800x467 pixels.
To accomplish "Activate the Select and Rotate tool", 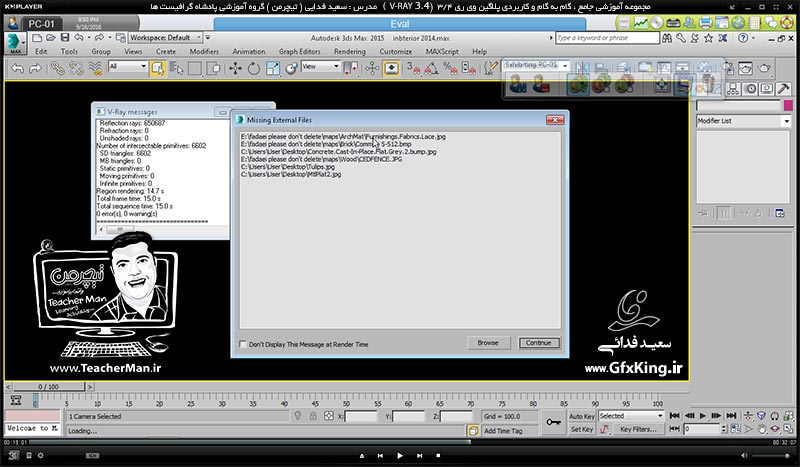I will click(254, 68).
